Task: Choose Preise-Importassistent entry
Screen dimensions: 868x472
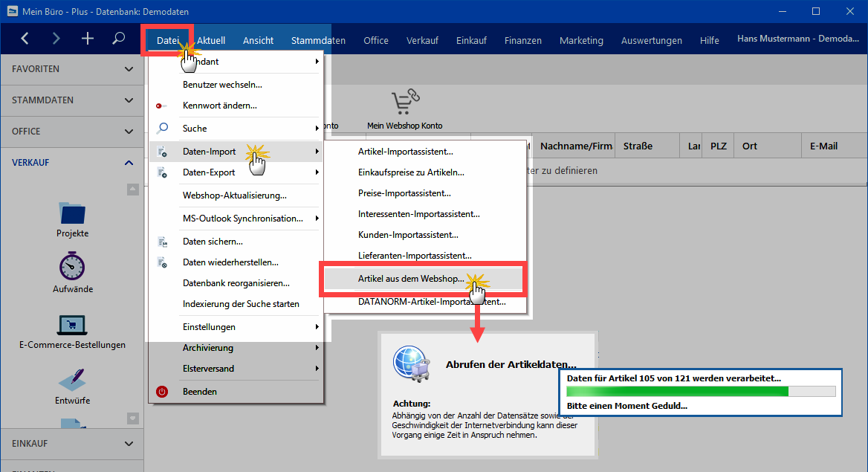Action: 425,193
